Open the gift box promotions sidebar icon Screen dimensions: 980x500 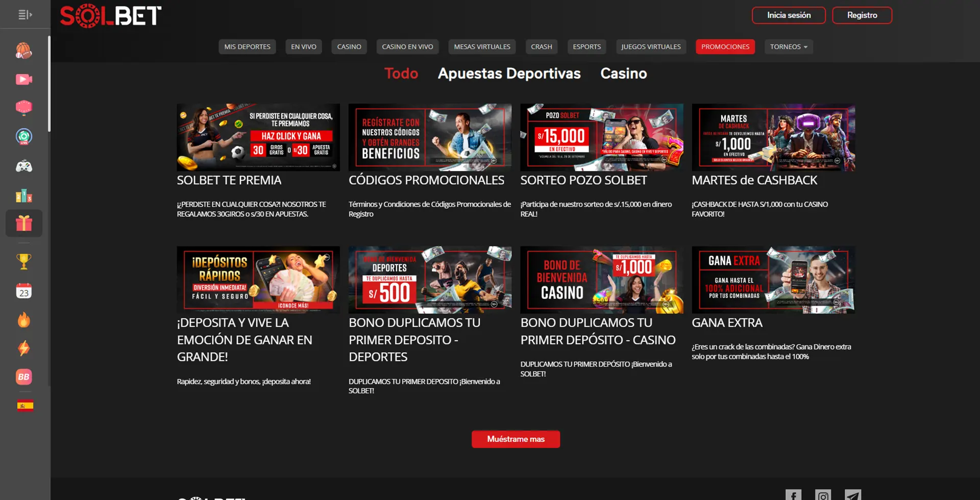[x=24, y=223]
